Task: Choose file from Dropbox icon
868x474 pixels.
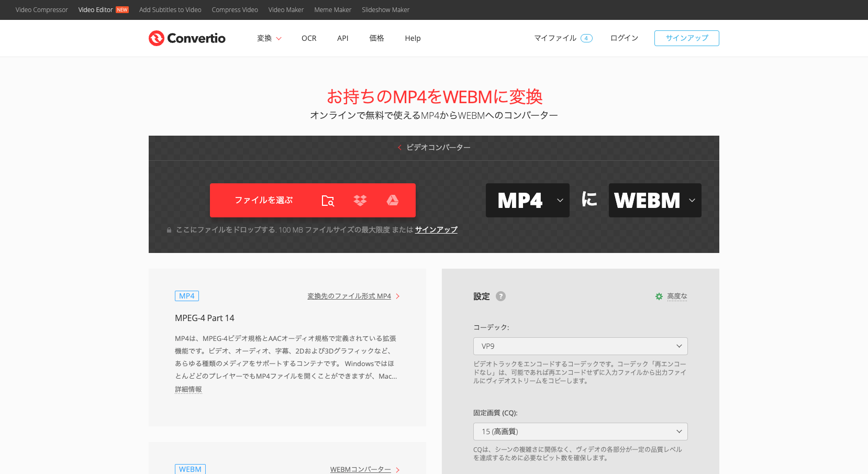Action: tap(360, 201)
